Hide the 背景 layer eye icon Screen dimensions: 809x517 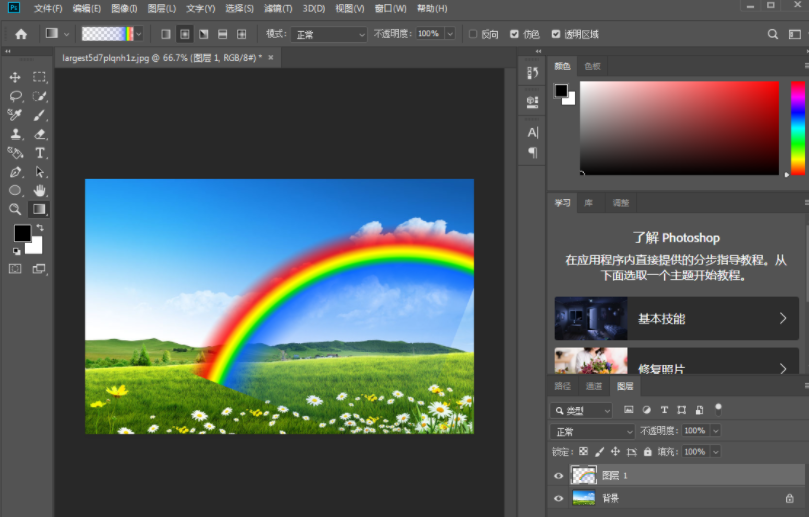click(x=558, y=498)
